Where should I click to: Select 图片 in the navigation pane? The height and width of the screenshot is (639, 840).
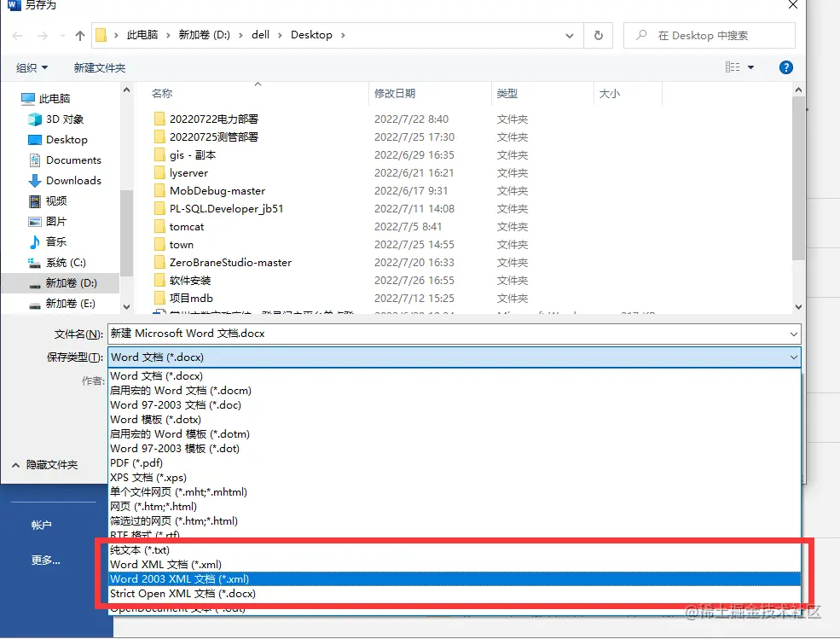[x=48, y=222]
